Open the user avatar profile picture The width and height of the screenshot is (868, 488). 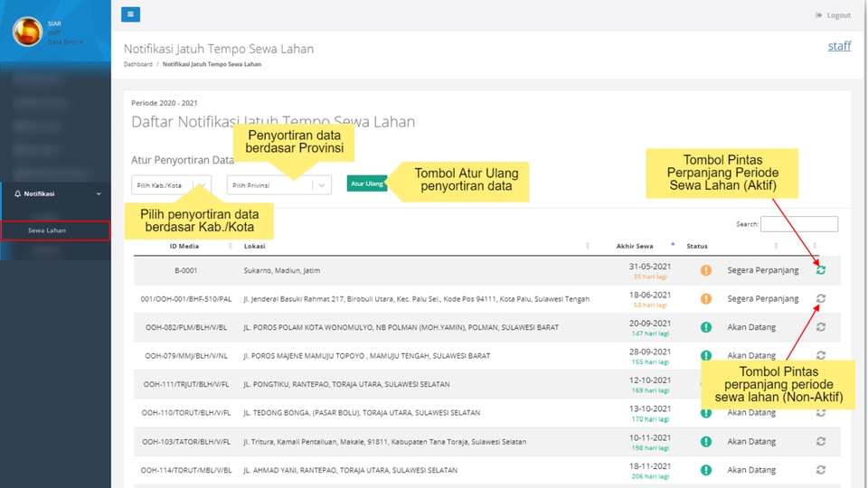27,32
